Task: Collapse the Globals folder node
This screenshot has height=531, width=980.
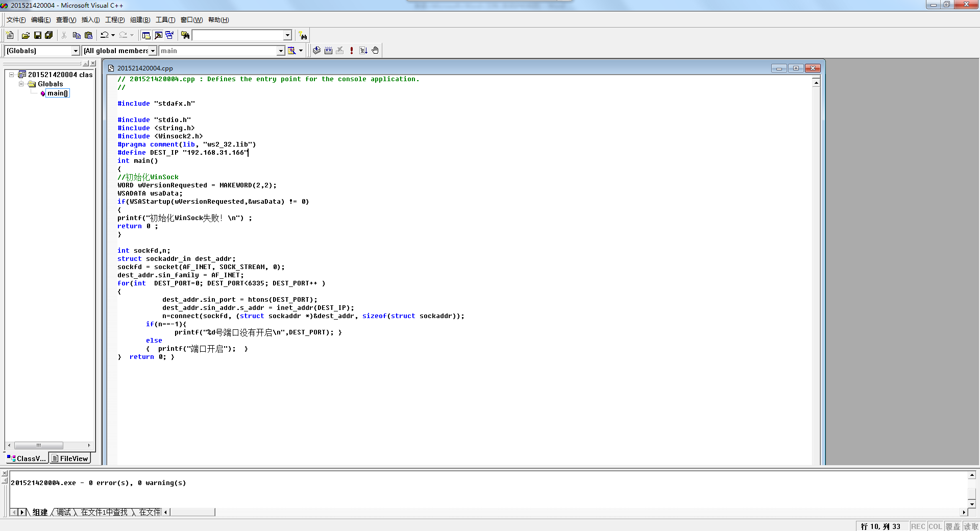Action: tap(21, 84)
